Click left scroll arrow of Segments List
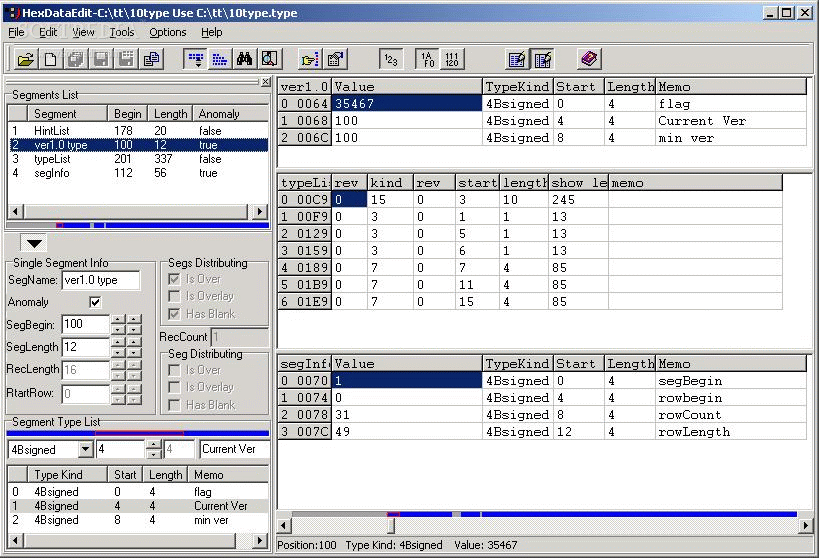Viewport: 819px width, 558px height. 15,212
